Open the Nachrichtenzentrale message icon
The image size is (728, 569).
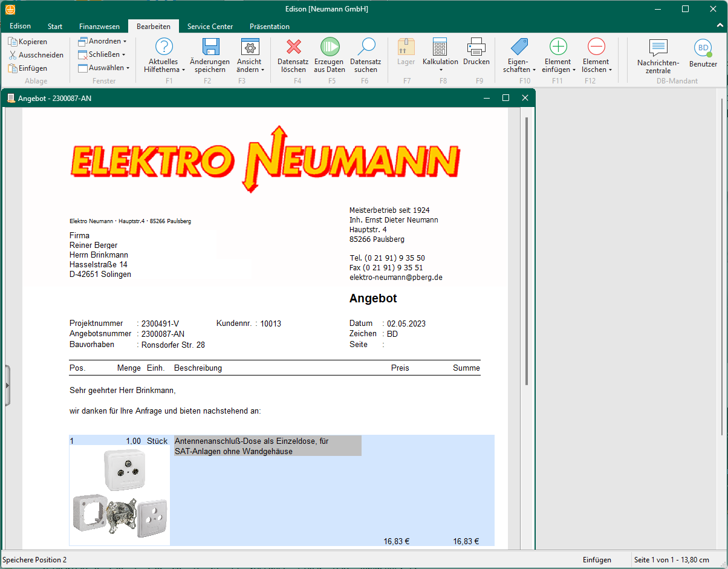point(658,48)
